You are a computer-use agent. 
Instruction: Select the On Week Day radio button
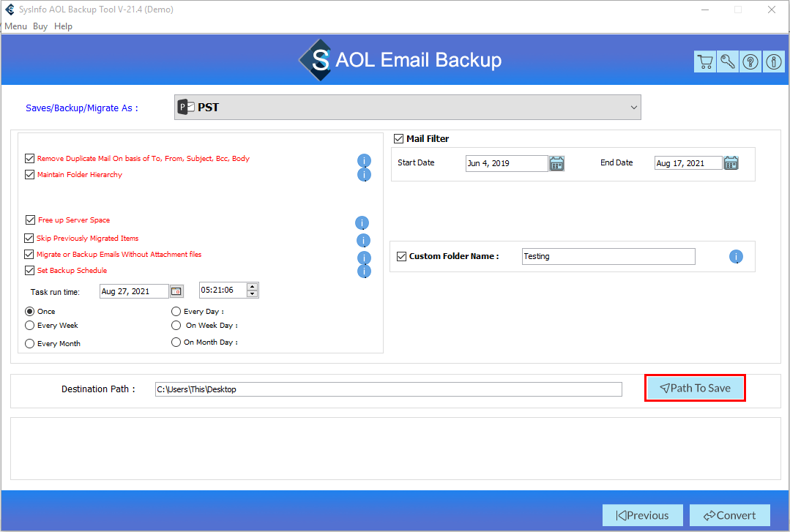click(176, 326)
